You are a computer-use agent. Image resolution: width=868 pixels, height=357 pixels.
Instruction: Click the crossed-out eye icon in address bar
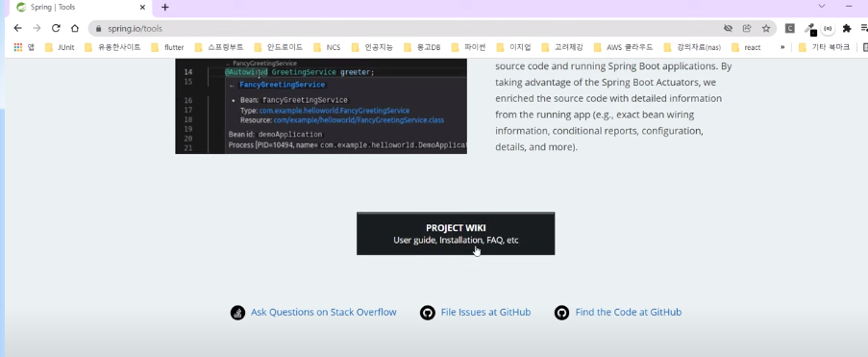(729, 28)
